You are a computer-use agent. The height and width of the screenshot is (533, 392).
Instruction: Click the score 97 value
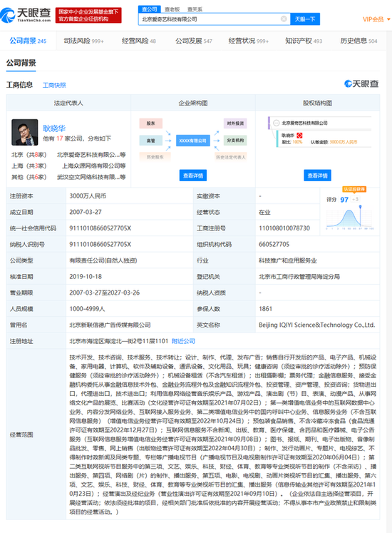click(x=344, y=200)
